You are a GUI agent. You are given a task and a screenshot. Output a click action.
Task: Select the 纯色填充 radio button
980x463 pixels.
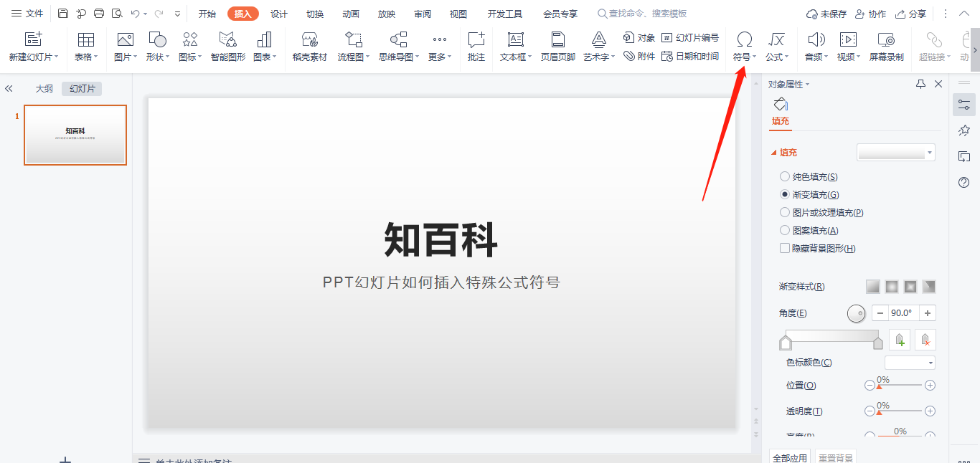click(784, 176)
